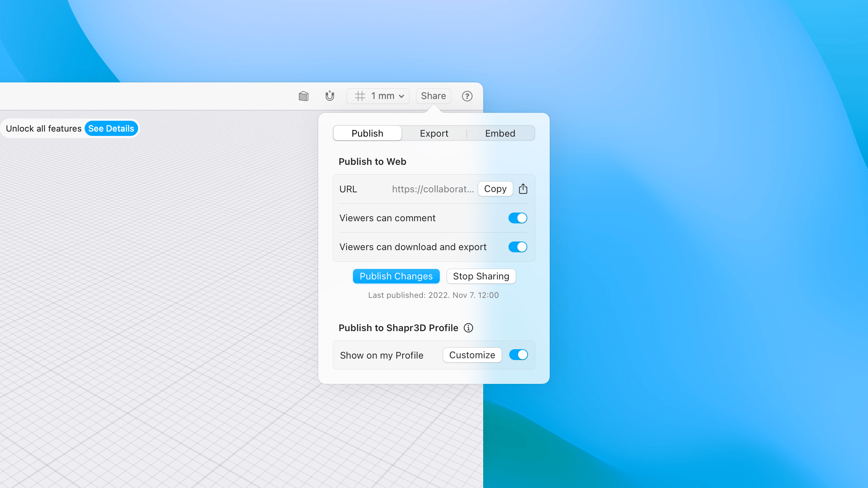Open info icon beside Publish to Shapr3D Profile
The width and height of the screenshot is (868, 488).
pyautogui.click(x=468, y=328)
